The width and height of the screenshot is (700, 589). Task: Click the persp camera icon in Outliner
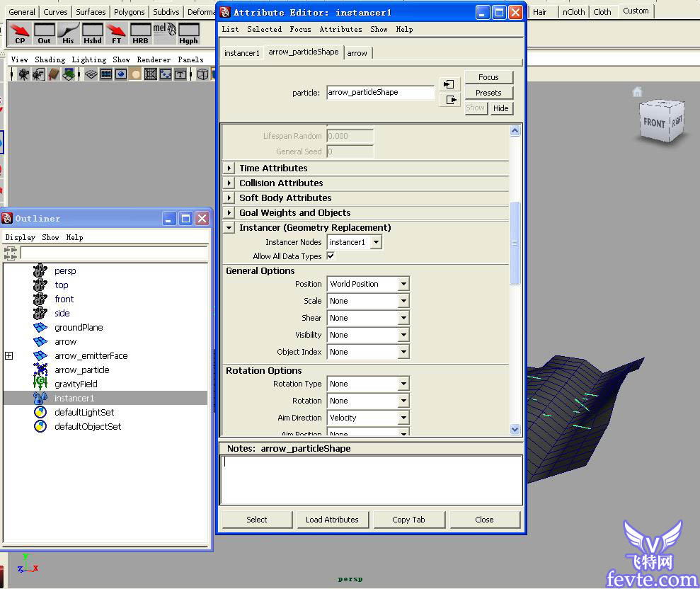pos(40,270)
